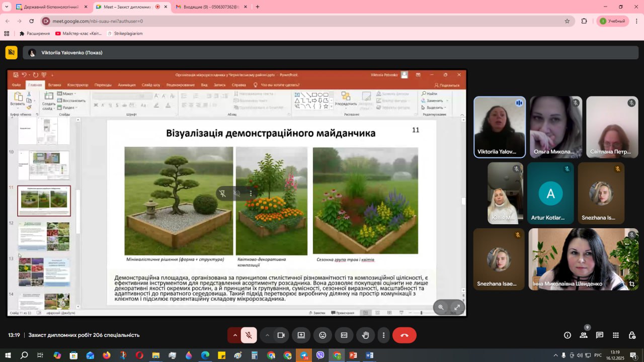Expand the video settings arrow
Screen dimensions: 644x362
click(267, 335)
